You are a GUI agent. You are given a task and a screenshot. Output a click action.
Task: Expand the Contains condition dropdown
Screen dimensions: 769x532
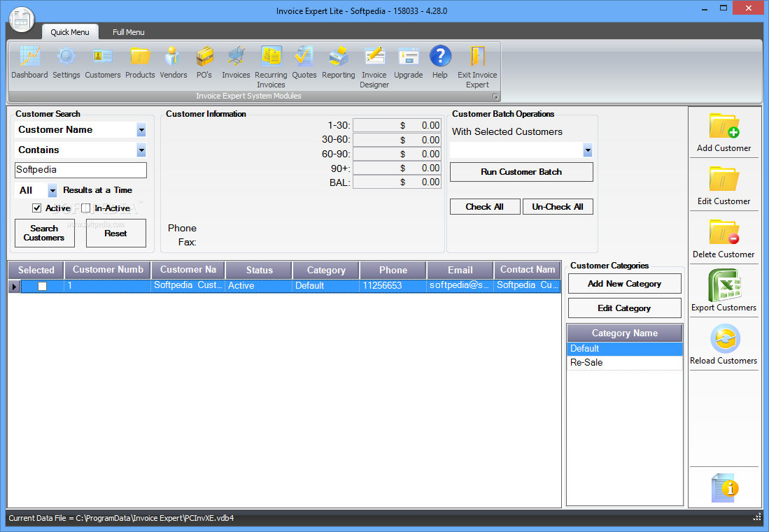141,150
